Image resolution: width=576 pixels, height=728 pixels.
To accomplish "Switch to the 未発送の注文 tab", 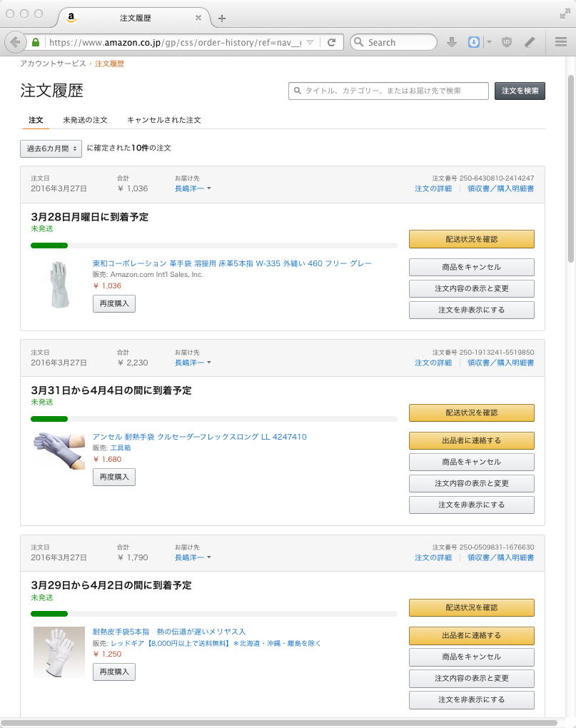I will coord(85,120).
